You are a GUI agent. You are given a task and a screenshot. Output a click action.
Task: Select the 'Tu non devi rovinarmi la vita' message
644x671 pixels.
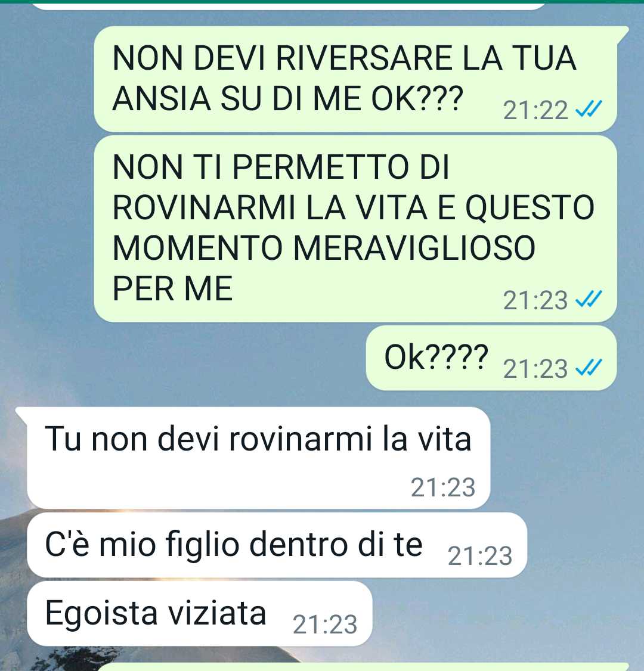[258, 458]
